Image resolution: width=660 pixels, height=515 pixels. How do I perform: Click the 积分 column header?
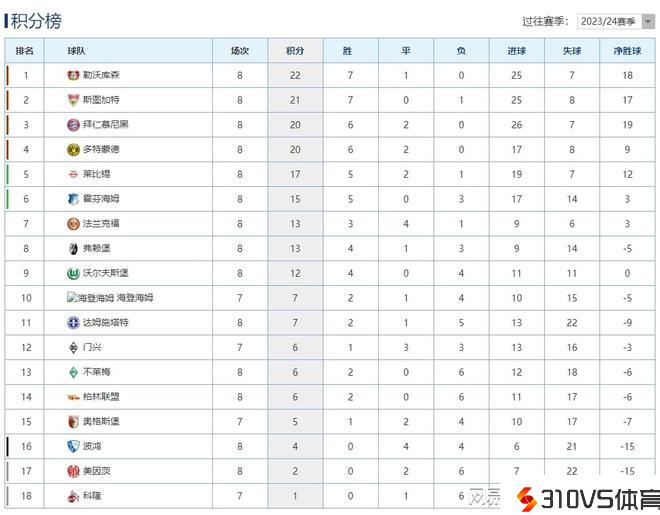click(295, 50)
